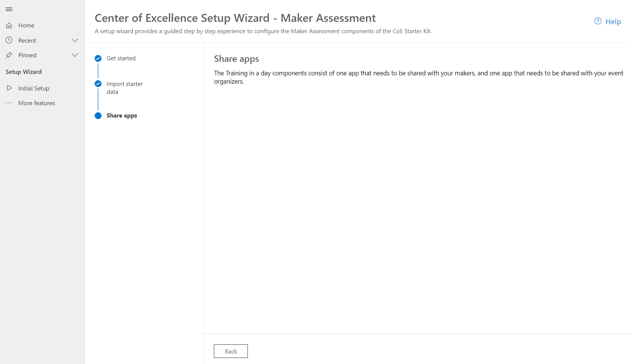This screenshot has width=630, height=364.
Task: Open Initial Setup from the sidebar
Action: click(x=34, y=88)
